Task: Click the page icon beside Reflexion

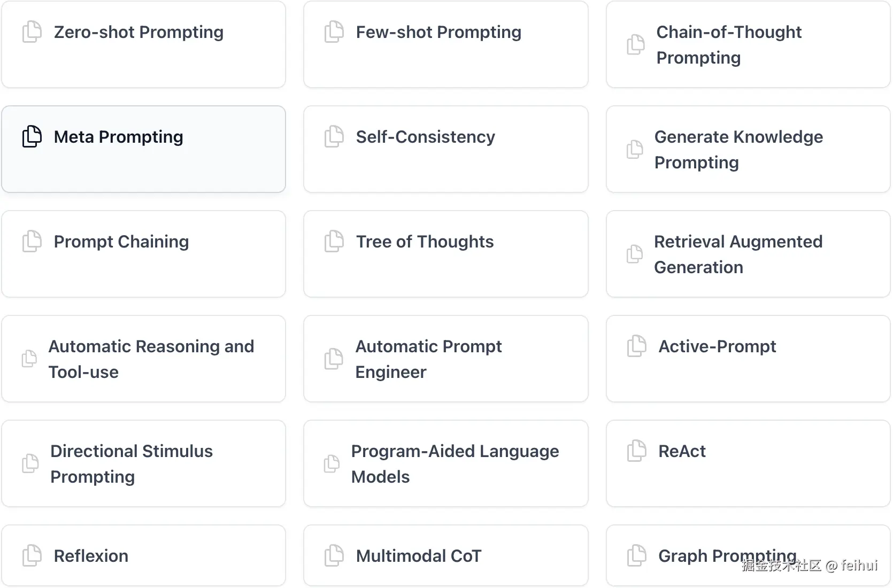Action: [32, 556]
